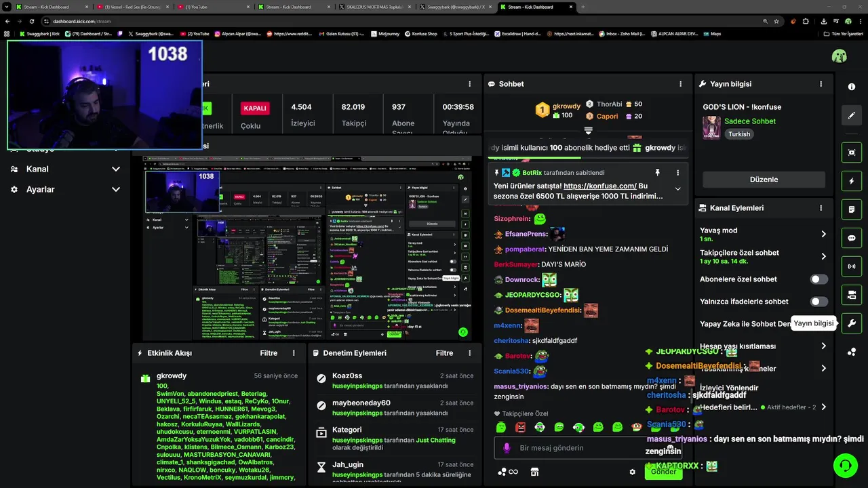Click the pencil edit icon in sidebar
868x488 pixels.
(852, 115)
